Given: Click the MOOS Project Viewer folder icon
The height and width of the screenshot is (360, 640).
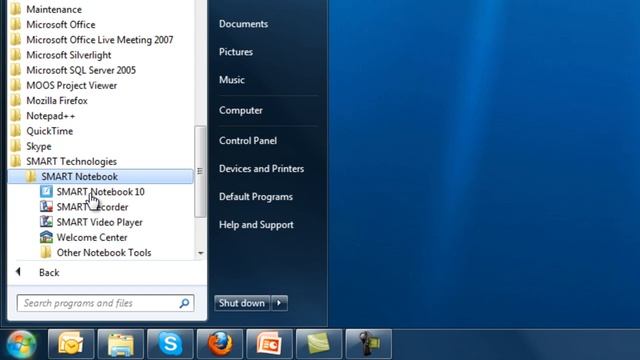Looking at the screenshot, I should point(16,85).
